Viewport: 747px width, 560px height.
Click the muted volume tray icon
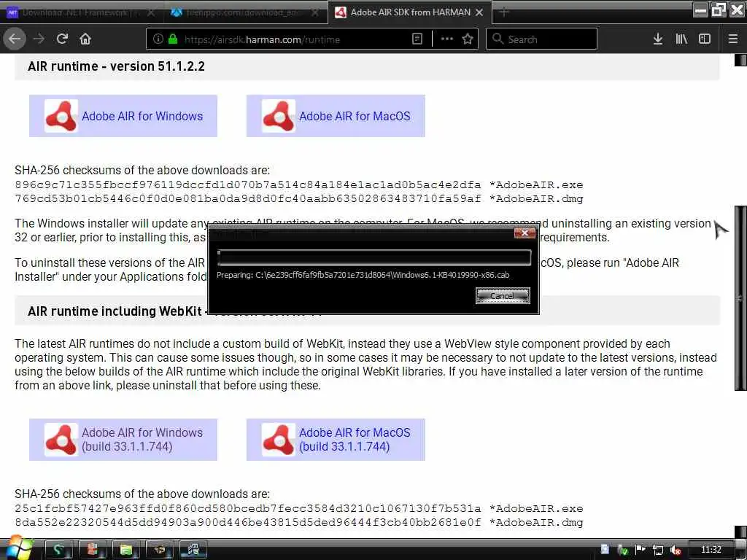click(x=676, y=550)
